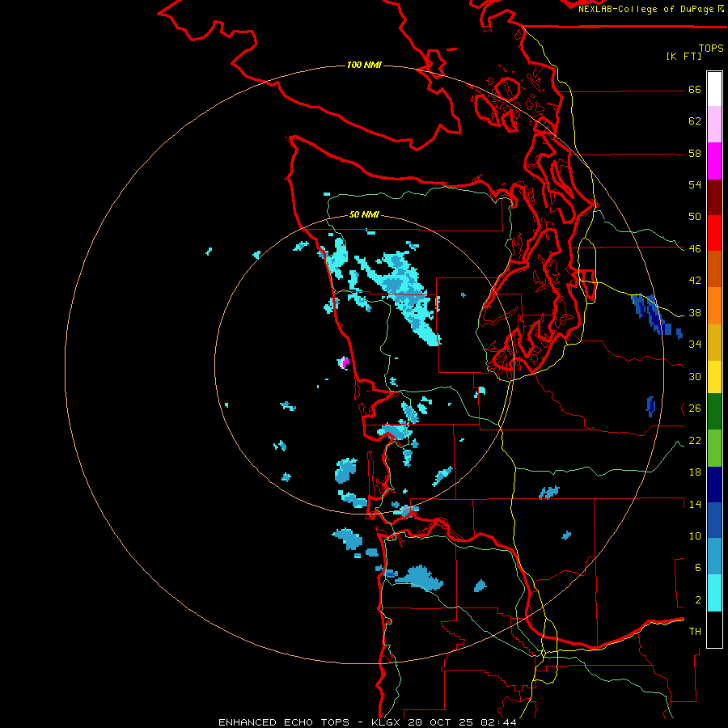
Task: Pick the bright red legend swatch
Action: 714,233
